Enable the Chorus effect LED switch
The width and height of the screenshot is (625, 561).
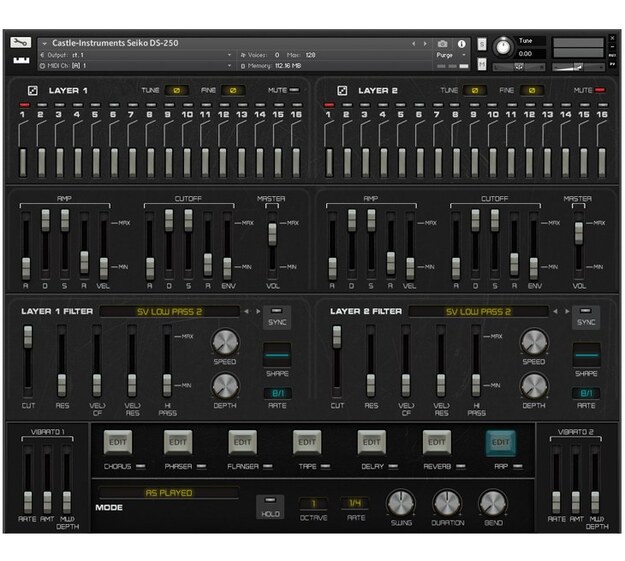point(140,466)
